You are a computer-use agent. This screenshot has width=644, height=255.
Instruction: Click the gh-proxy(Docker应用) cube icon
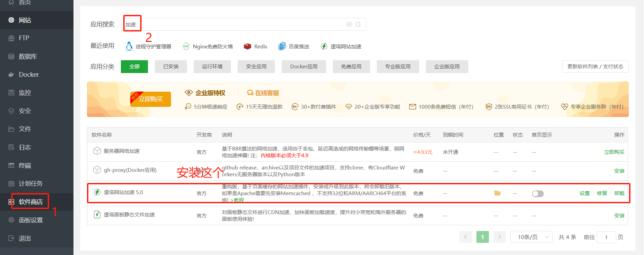click(97, 170)
